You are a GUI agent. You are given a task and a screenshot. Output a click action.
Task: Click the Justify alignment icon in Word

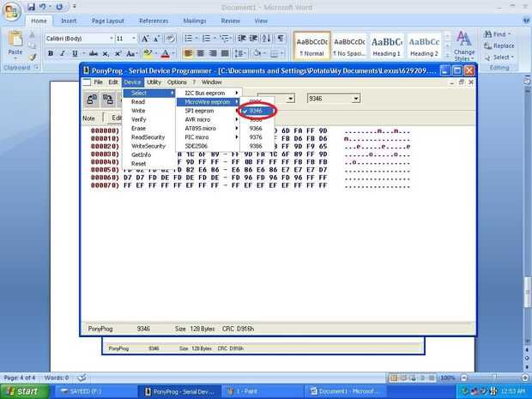point(225,53)
